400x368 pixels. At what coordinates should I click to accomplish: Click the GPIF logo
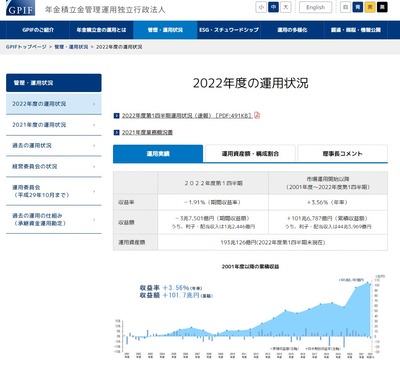pos(20,8)
